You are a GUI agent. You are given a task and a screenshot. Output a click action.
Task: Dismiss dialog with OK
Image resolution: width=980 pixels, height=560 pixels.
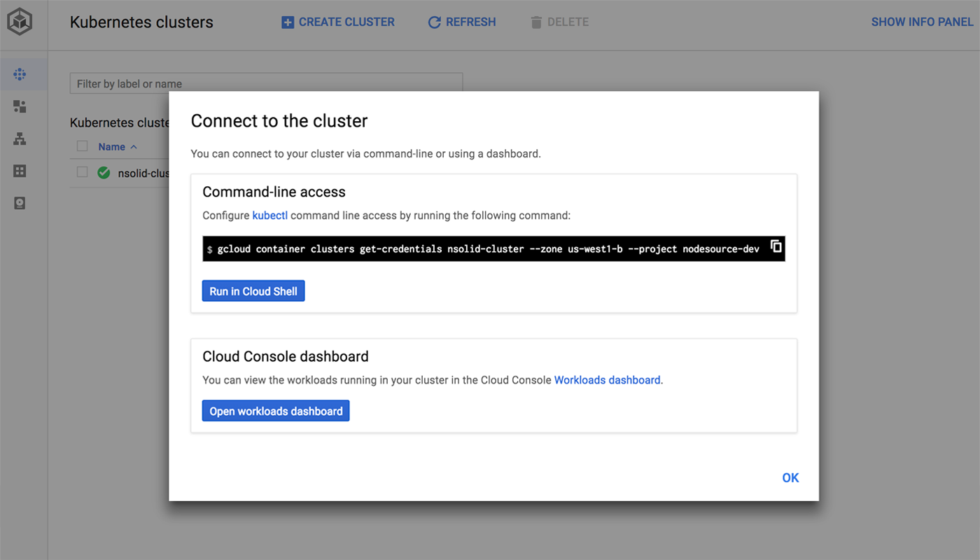[x=790, y=478]
